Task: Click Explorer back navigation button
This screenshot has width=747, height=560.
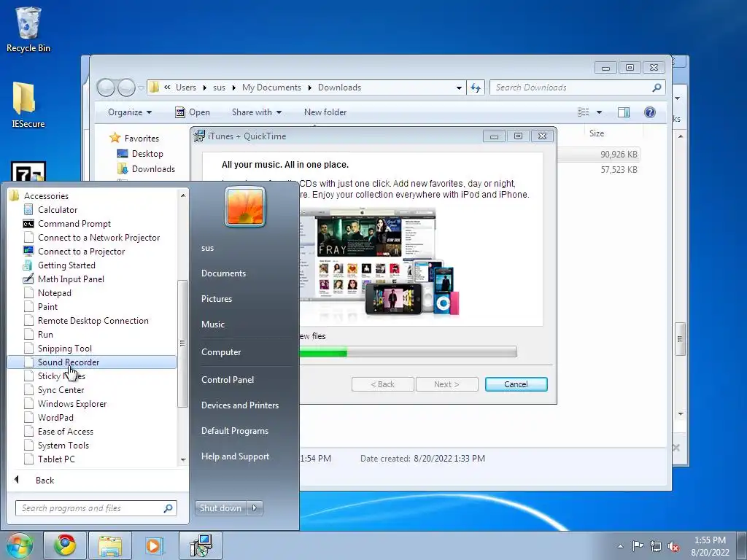Action: point(106,87)
